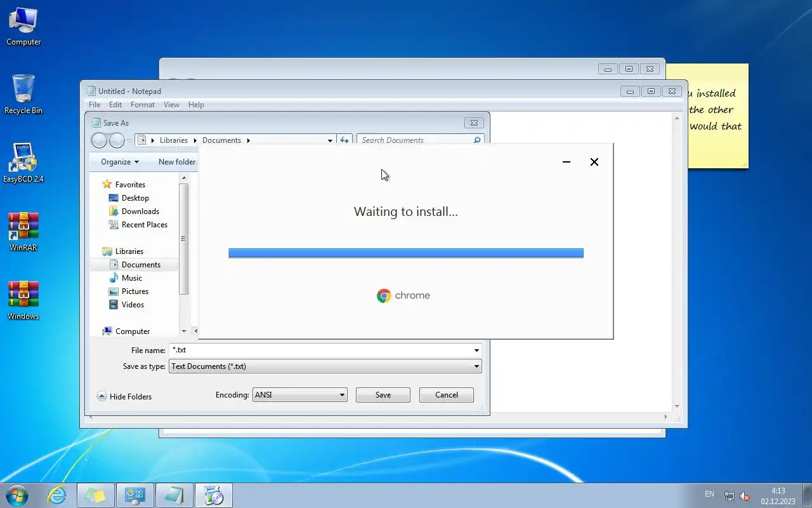Close the Save As dialog
The width and height of the screenshot is (812, 508).
click(474, 123)
